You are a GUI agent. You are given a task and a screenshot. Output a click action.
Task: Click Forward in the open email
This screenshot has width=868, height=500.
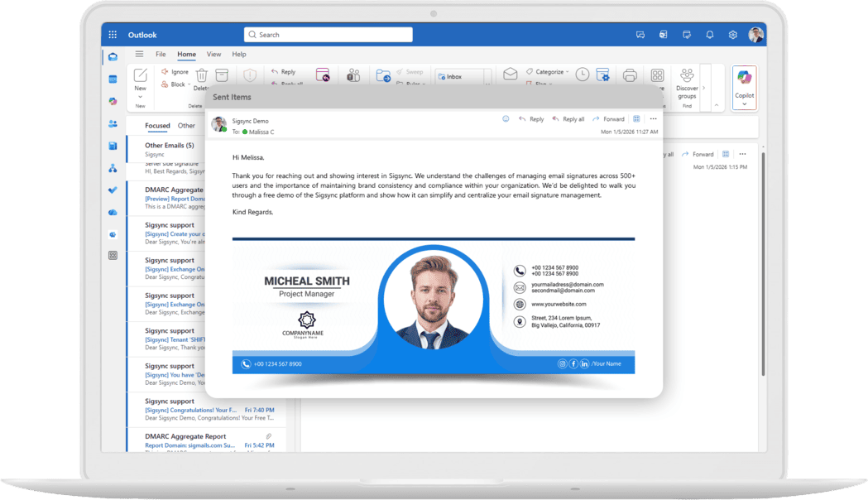point(608,119)
